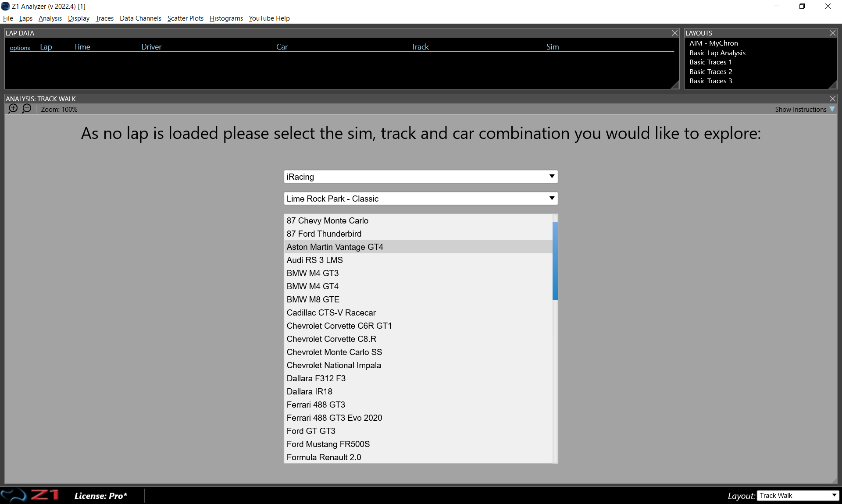Screen dimensions: 842x504
Task: Select Basic Traces 3 layout
Action: pyautogui.click(x=710, y=81)
